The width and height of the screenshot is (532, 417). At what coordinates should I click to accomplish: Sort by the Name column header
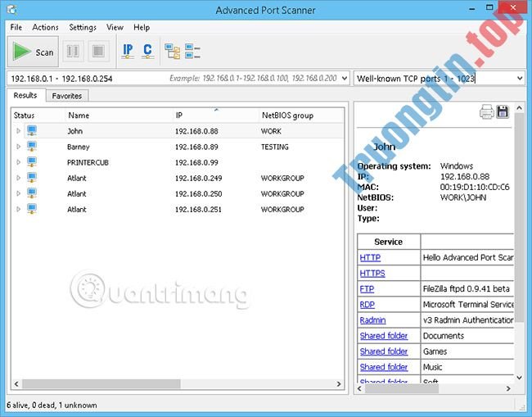119,116
